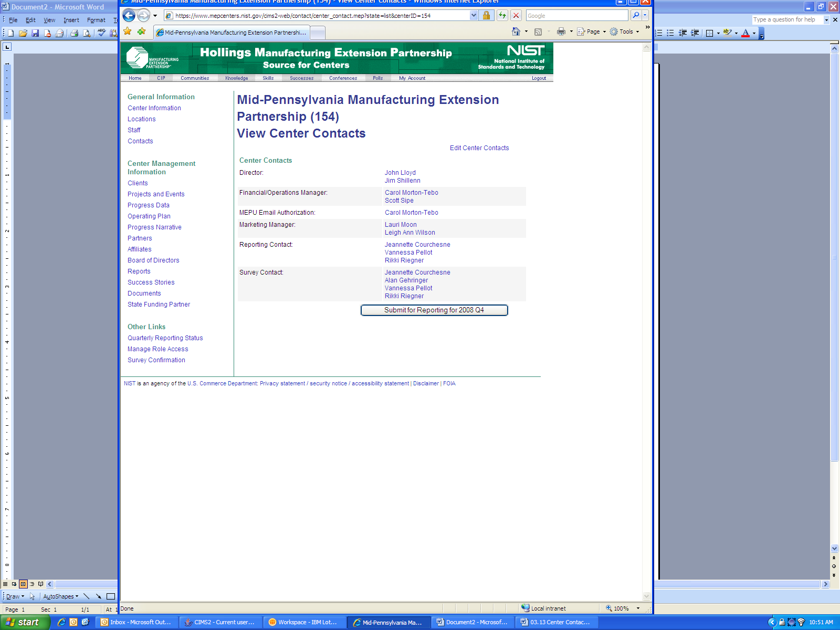
Task: Select the Line drawing tool in Word
Action: click(x=87, y=596)
